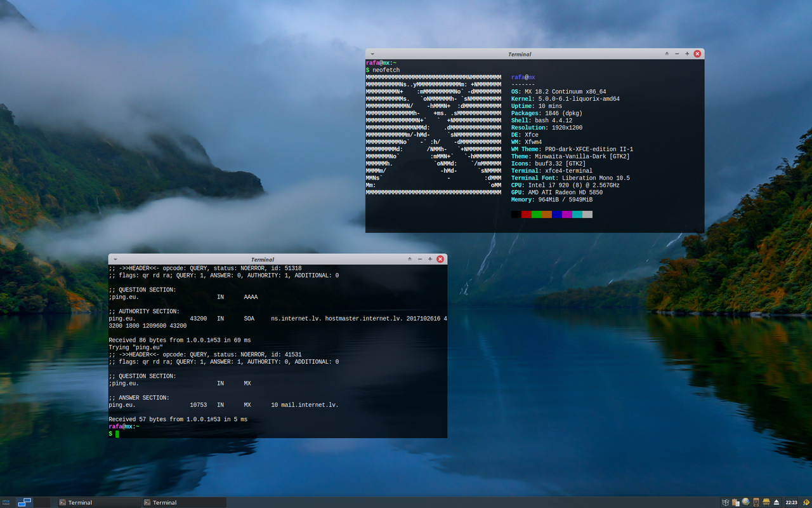
Task: Click 'CPU: Intel i7 920' line
Action: [565, 185]
